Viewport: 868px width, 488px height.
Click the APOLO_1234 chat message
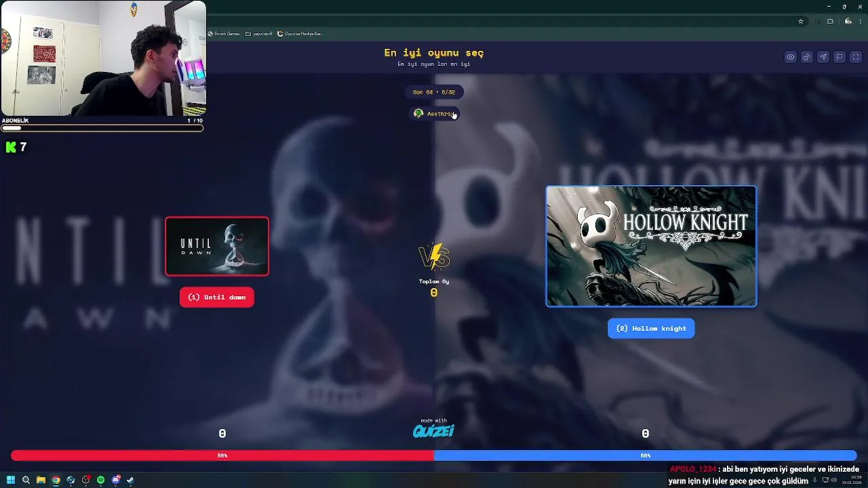point(764,474)
